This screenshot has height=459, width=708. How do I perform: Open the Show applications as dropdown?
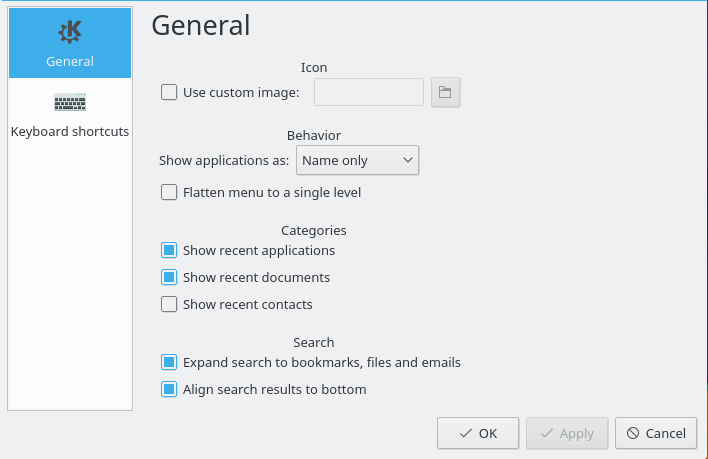(x=356, y=160)
